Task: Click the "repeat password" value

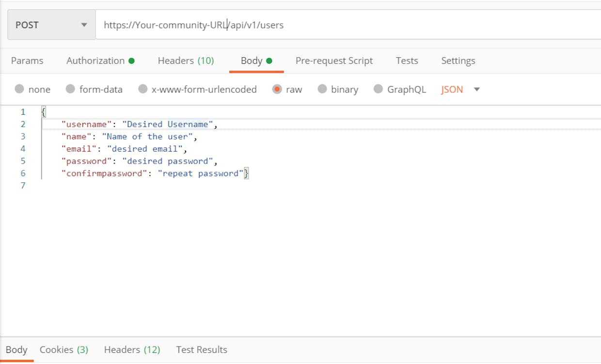Action: click(201, 173)
